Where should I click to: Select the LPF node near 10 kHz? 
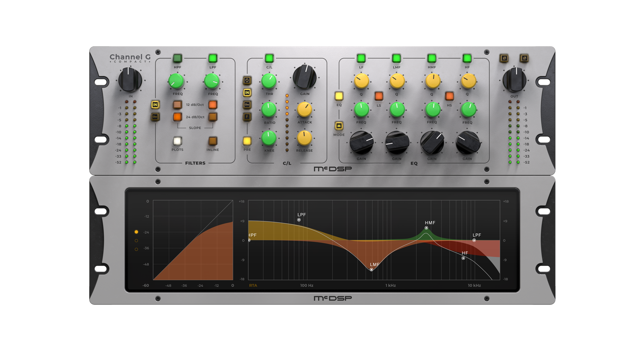click(474, 240)
